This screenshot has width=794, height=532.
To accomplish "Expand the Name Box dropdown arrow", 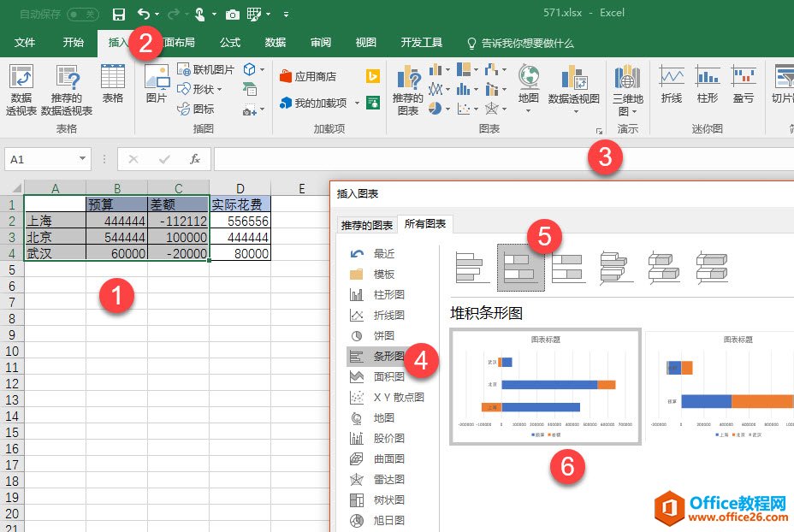I will tap(82, 159).
